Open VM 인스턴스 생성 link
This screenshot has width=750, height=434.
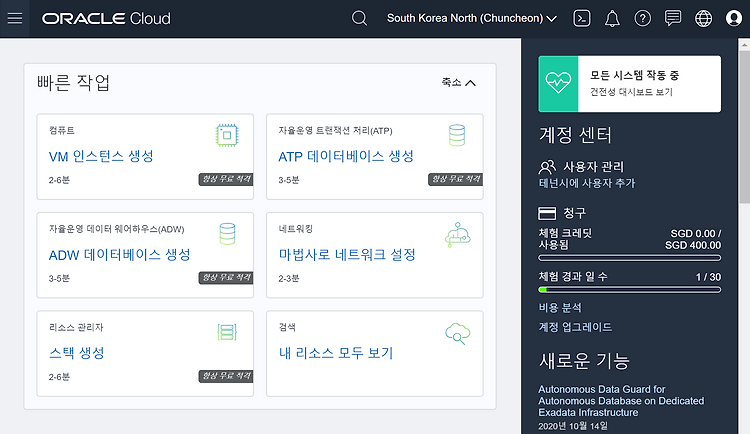101,156
